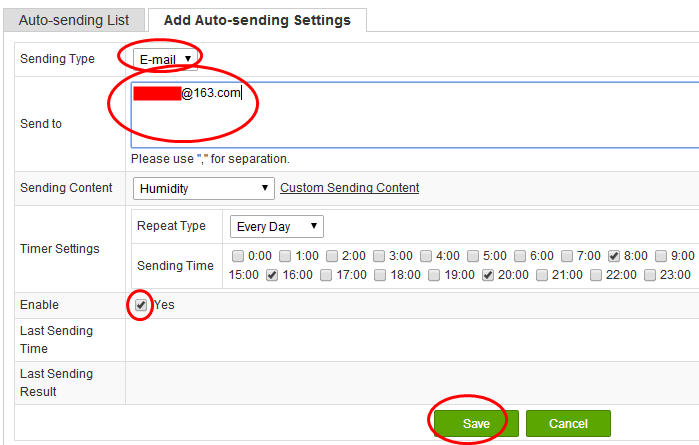Open the Repeat Type Every Day dropdown

click(x=276, y=227)
